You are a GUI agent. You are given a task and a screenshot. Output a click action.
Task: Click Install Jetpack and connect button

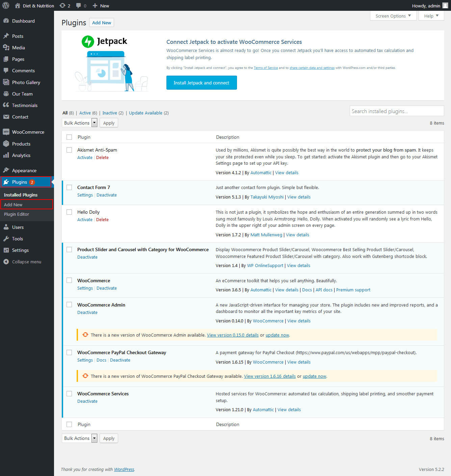pyautogui.click(x=202, y=83)
